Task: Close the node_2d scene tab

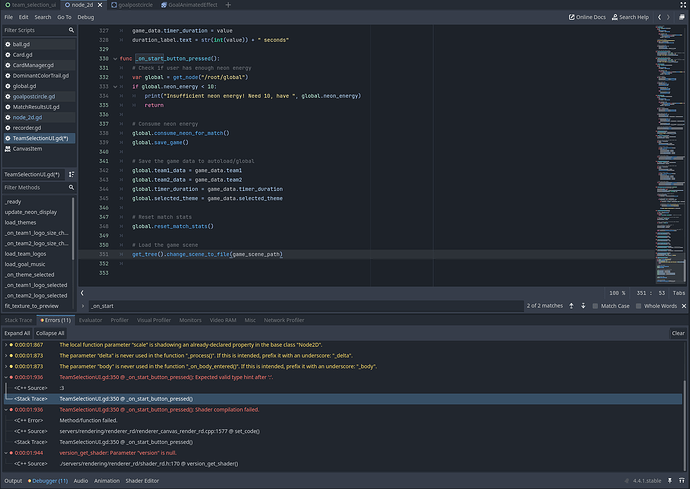Action: (x=100, y=5)
